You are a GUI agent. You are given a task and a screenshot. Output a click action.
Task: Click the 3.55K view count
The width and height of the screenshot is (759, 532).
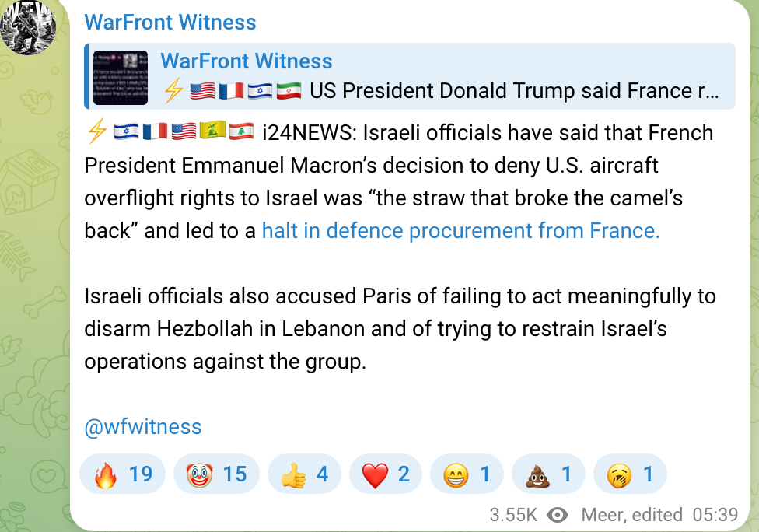pos(513,515)
